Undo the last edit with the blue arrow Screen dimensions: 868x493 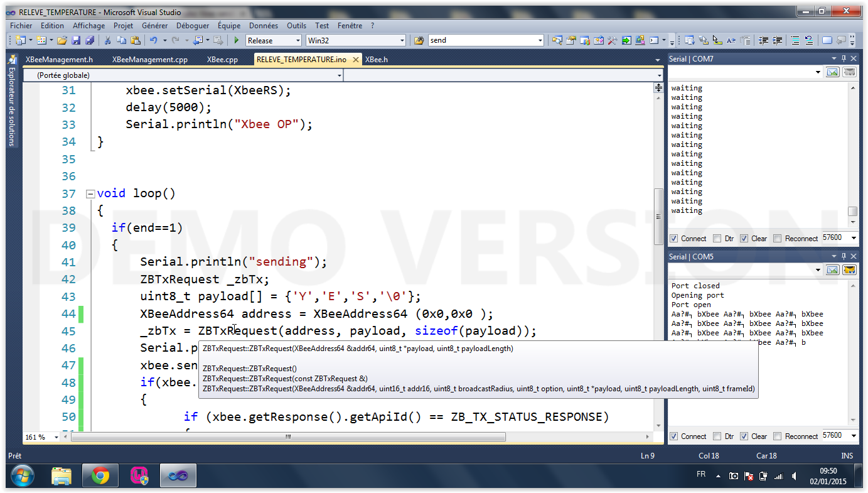(x=153, y=40)
